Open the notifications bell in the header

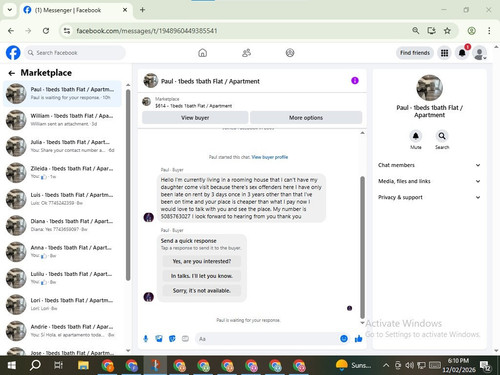pos(462,53)
